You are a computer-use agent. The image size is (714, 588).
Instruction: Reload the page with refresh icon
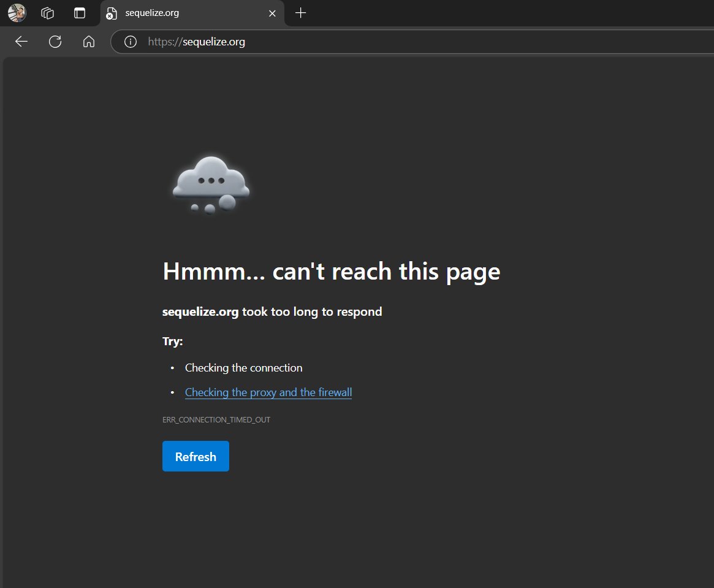(55, 42)
